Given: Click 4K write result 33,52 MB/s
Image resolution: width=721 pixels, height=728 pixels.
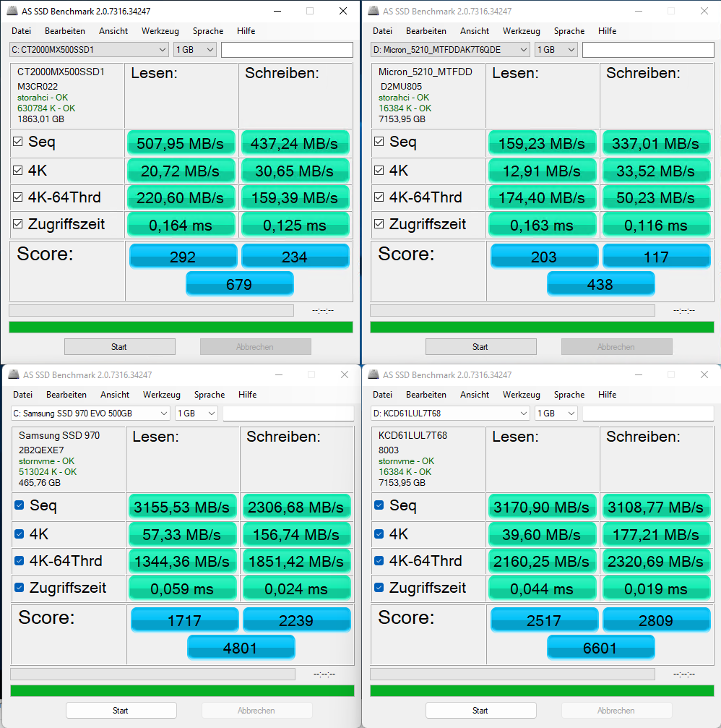Looking at the screenshot, I should tap(656, 171).
